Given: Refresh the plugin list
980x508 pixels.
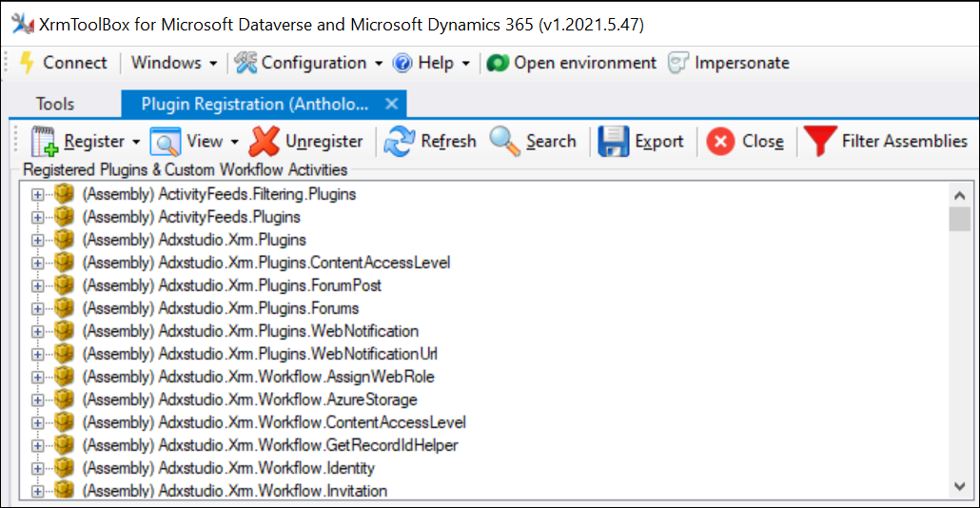Looking at the screenshot, I should point(400,142).
